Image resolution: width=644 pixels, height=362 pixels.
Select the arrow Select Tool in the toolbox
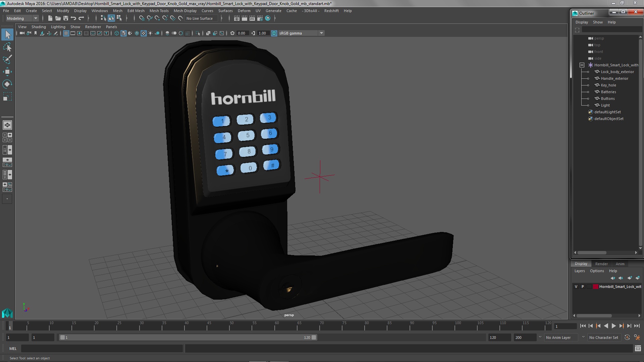[x=7, y=35]
